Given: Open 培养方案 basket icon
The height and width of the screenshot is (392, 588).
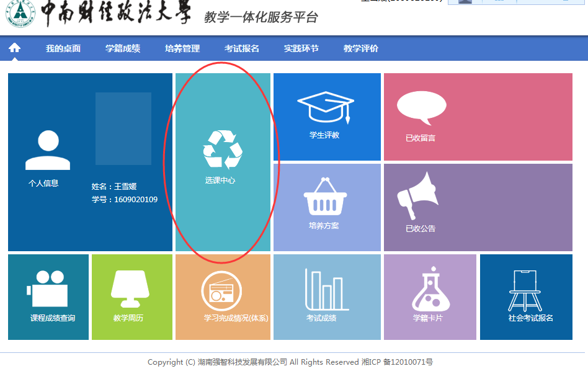Looking at the screenshot, I should [x=324, y=197].
